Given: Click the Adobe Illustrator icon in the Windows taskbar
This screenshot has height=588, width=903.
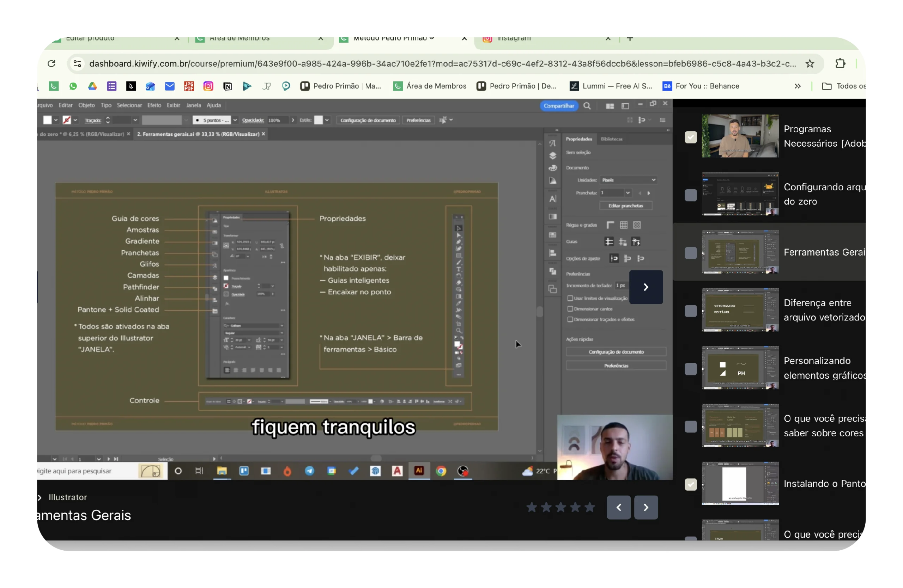Looking at the screenshot, I should click(x=419, y=471).
